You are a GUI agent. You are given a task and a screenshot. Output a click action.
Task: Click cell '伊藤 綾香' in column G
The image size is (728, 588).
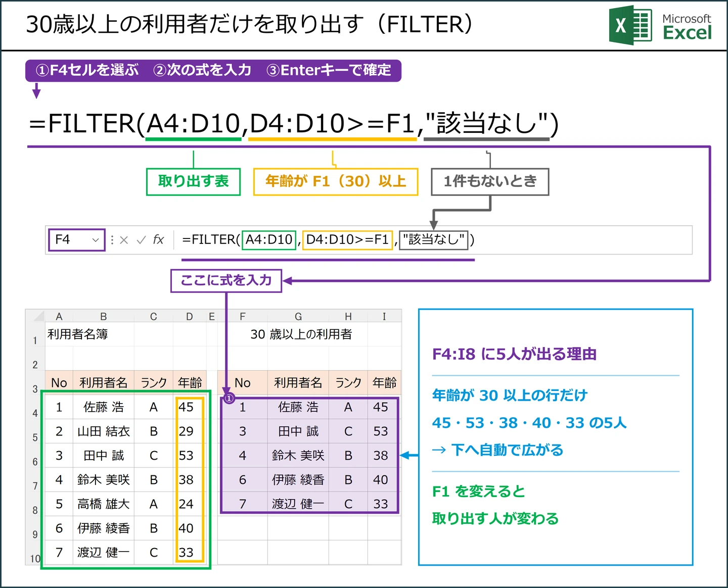pyautogui.click(x=298, y=480)
